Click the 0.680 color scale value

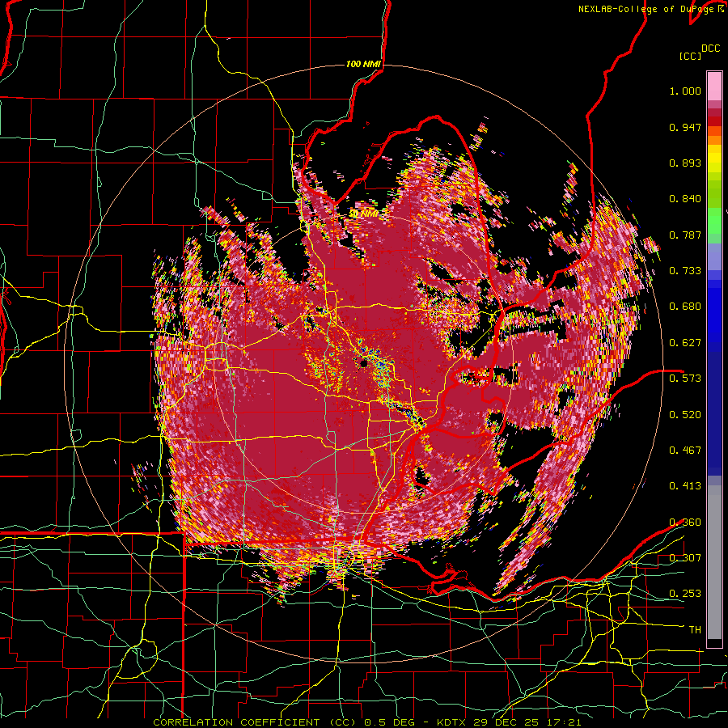pyautogui.click(x=685, y=307)
